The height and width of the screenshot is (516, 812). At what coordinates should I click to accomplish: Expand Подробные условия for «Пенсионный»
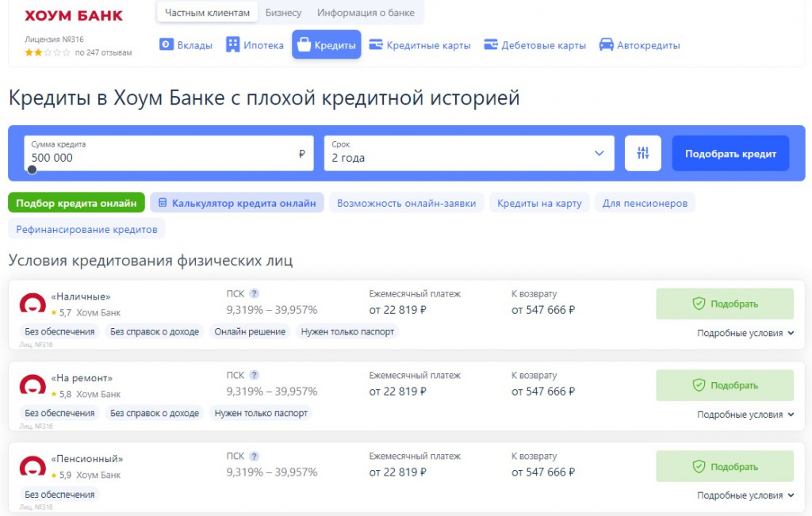745,495
